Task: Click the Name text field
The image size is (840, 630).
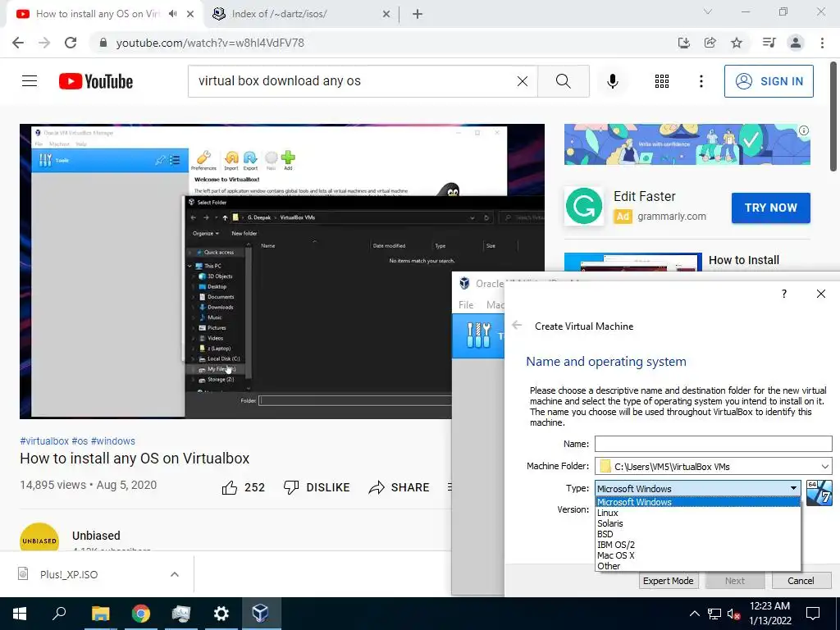Action: point(713,444)
